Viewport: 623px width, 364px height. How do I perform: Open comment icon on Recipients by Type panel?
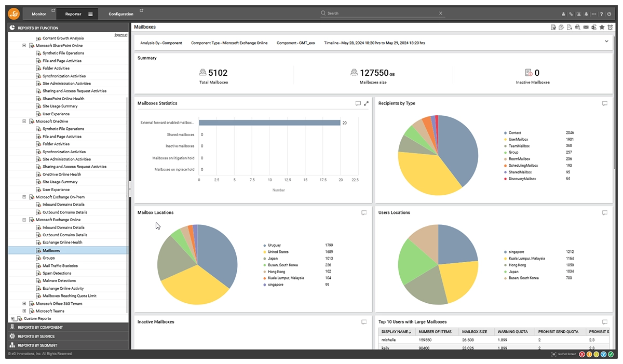point(605,103)
